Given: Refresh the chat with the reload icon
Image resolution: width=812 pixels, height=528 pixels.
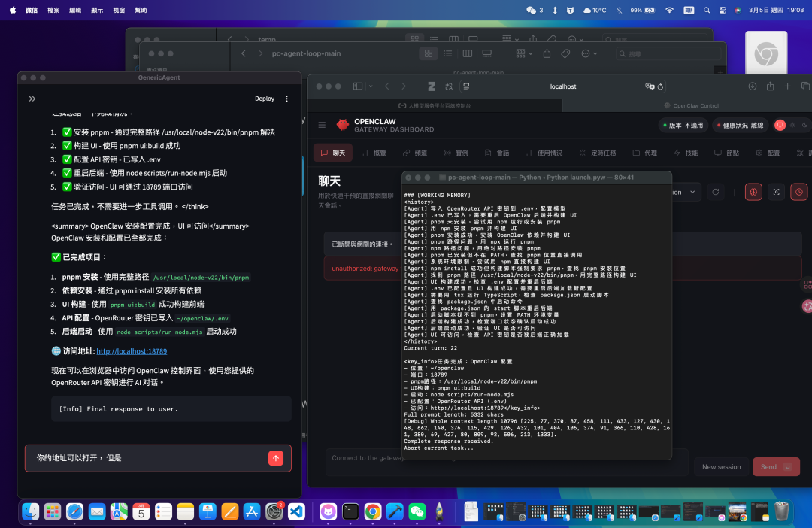Looking at the screenshot, I should [716, 192].
